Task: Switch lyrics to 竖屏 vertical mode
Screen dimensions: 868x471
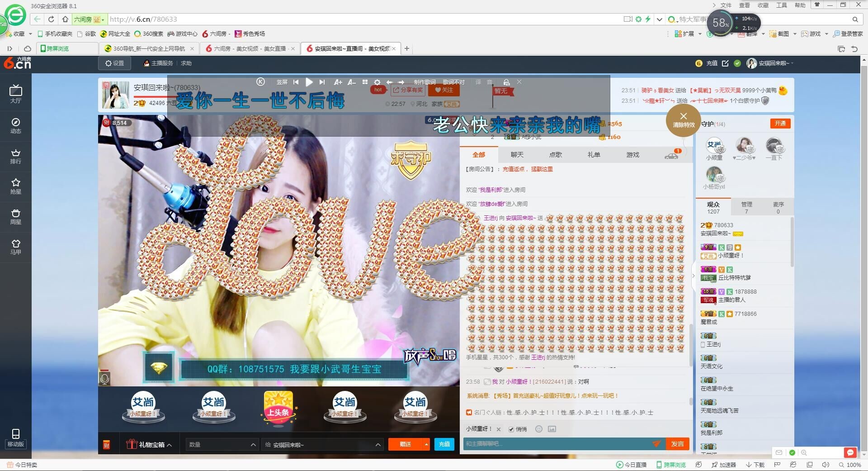Action: tap(282, 82)
